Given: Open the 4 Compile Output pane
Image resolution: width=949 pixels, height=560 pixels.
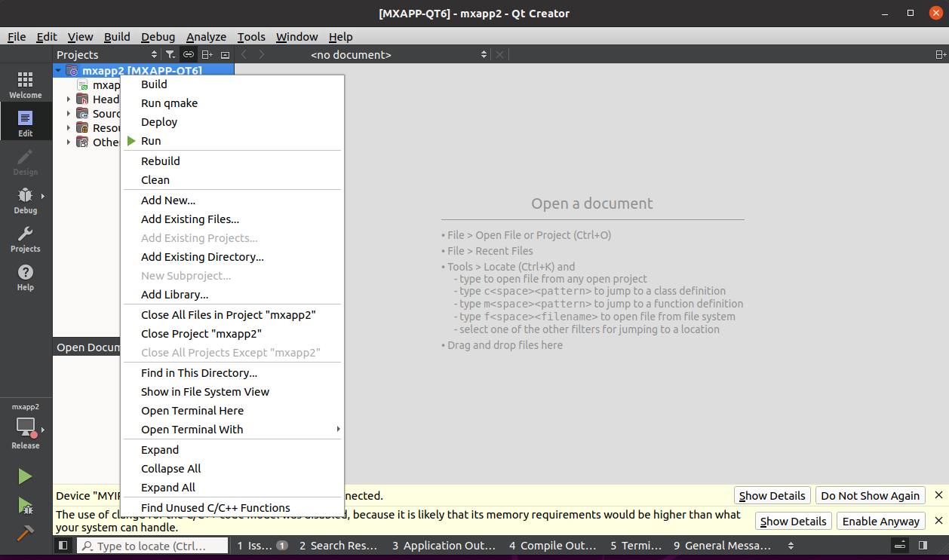Looking at the screenshot, I should pyautogui.click(x=552, y=546).
